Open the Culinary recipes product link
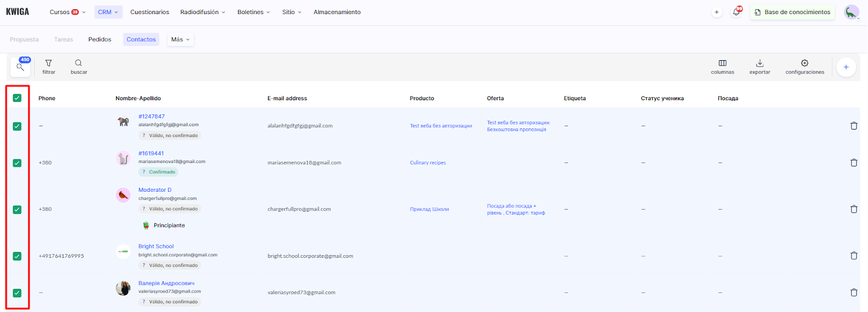 click(x=427, y=162)
